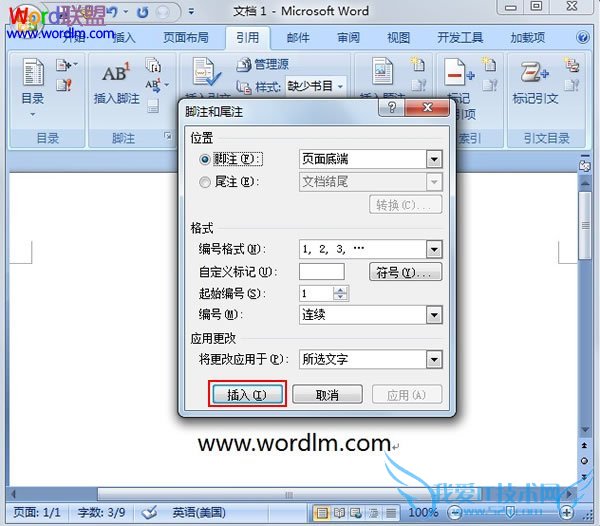Click the horizontal scrollbar thumb
The height and width of the screenshot is (526, 600).
point(289,495)
